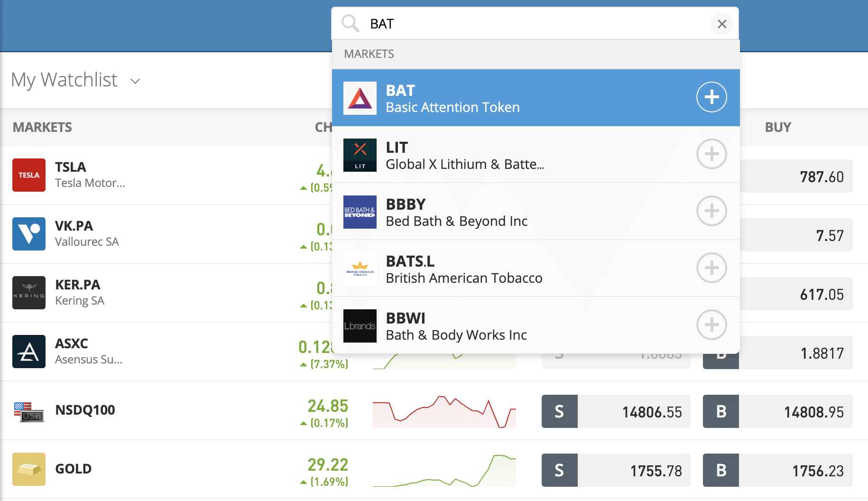The height and width of the screenshot is (501, 868).
Task: Open the GOLD bar icon
Action: 29,469
